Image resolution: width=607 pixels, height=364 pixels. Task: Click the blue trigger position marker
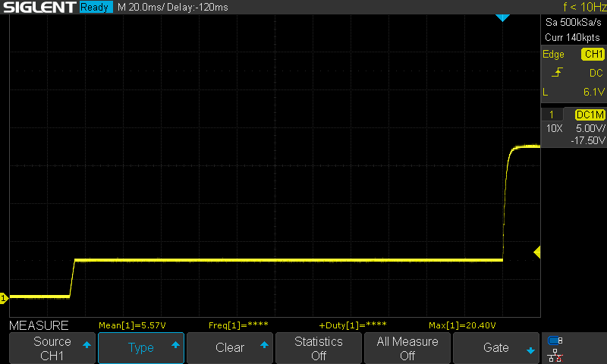[502, 17]
